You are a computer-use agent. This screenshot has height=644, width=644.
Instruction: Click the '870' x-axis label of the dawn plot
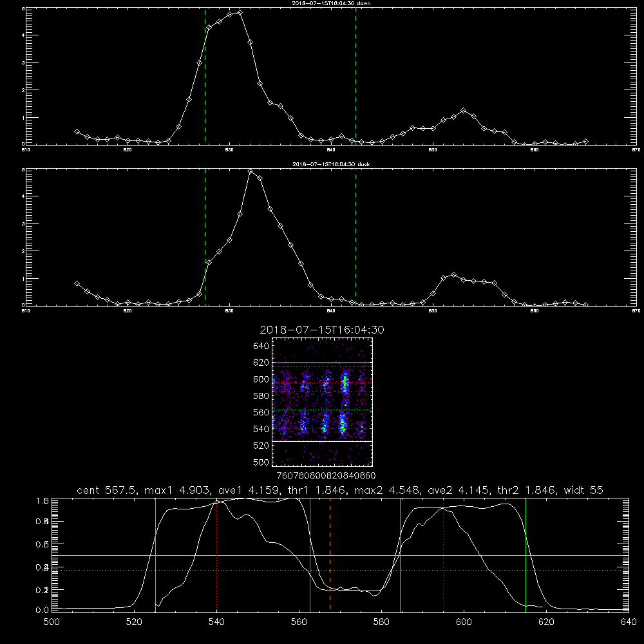pyautogui.click(x=636, y=150)
